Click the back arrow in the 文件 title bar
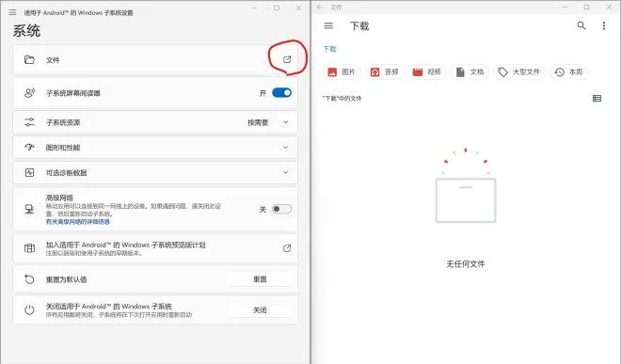The image size is (621, 364). [320, 8]
